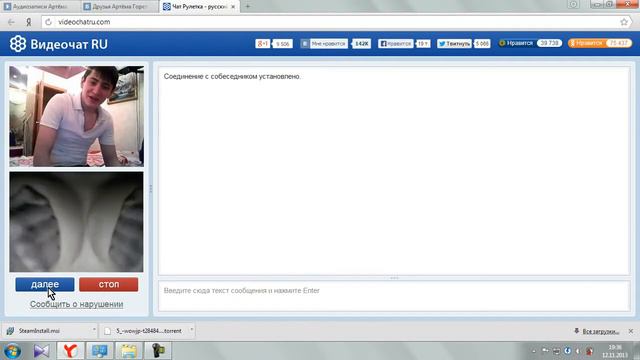The width and height of the screenshot is (640, 360).
Task: Click the camera recorder taskbar icon
Action: point(158,351)
